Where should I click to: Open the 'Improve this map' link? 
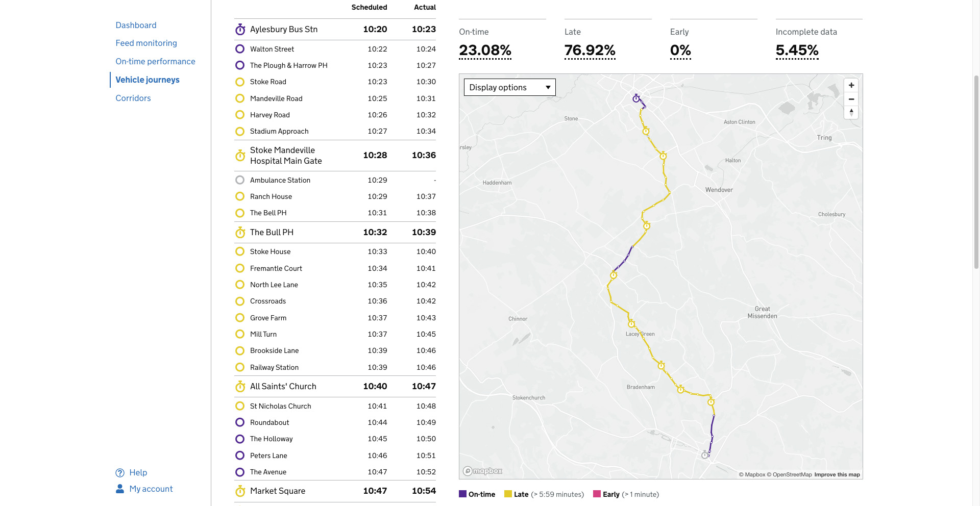[837, 474]
